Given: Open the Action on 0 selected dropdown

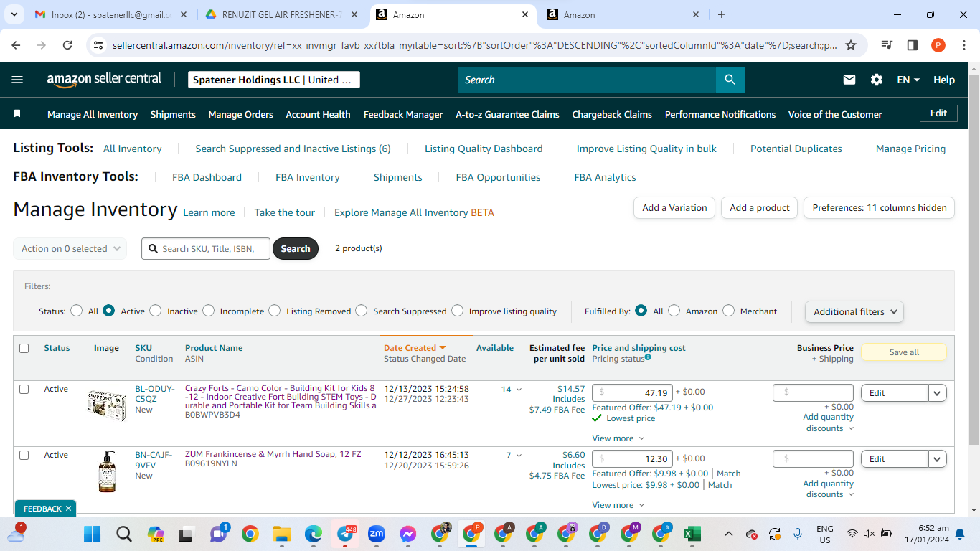Looking at the screenshot, I should 70,248.
